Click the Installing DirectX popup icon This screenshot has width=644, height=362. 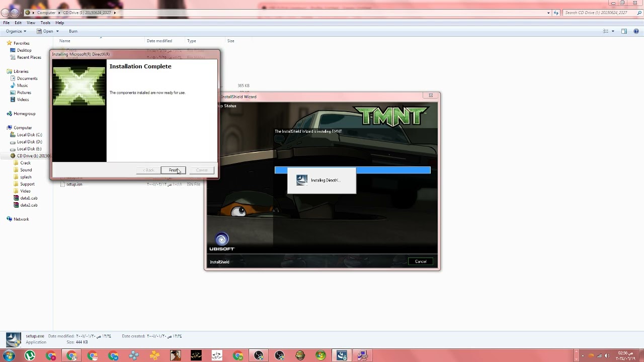(301, 180)
